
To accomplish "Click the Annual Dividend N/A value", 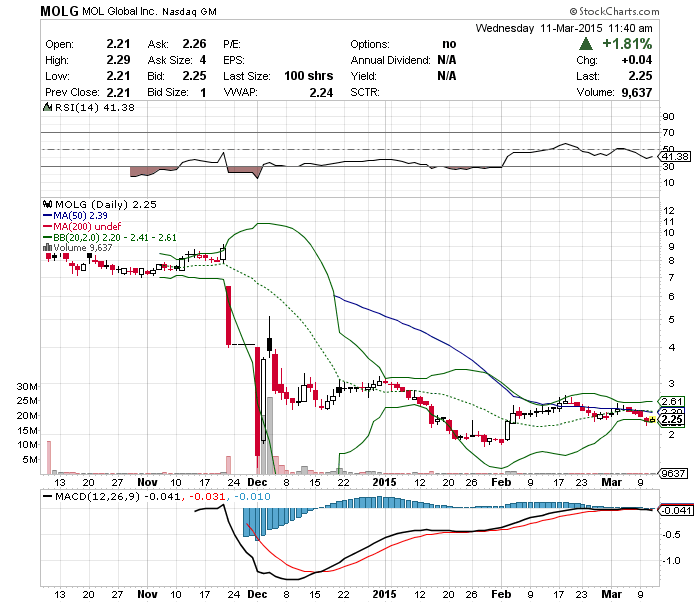I will pos(447,60).
